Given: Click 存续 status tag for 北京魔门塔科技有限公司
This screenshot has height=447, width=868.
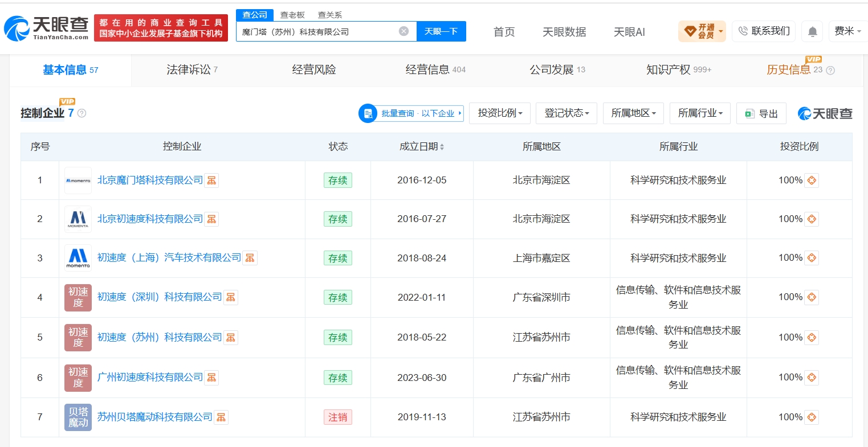Looking at the screenshot, I should click(338, 181).
